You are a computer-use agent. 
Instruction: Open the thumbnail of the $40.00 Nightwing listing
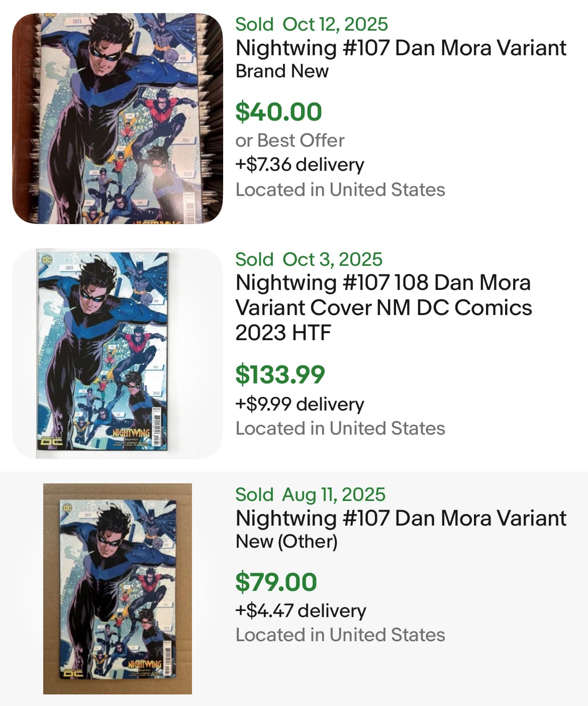pyautogui.click(x=117, y=119)
